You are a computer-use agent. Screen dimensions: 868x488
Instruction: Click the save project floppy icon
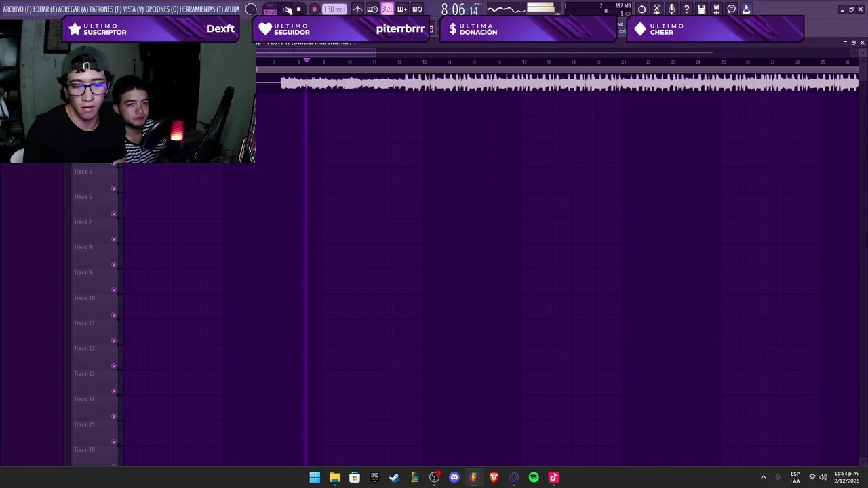[x=702, y=9]
